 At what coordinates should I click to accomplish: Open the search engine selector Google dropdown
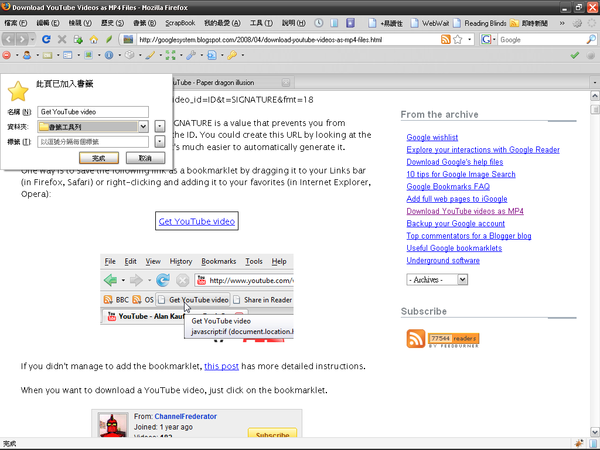pyautogui.click(x=489, y=39)
